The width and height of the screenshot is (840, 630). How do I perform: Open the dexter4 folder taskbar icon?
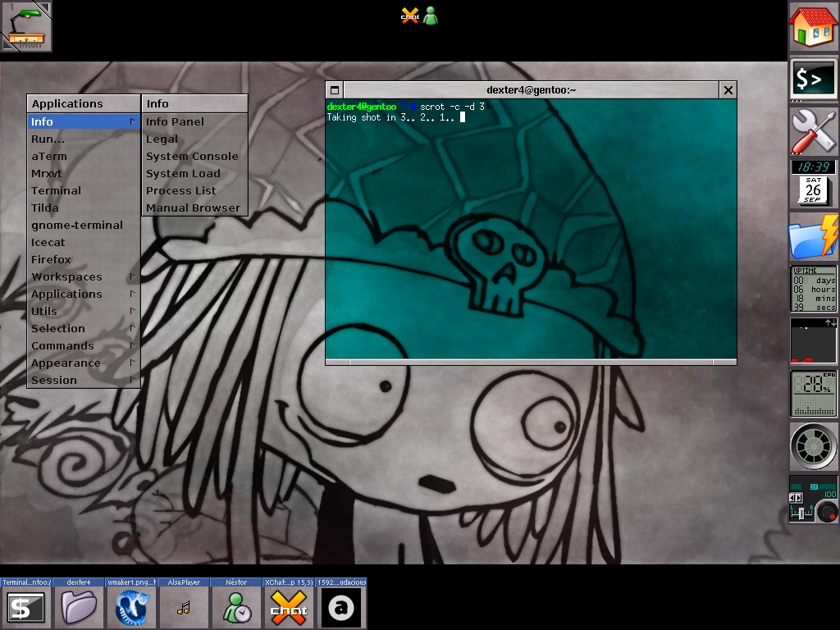tap(78, 608)
